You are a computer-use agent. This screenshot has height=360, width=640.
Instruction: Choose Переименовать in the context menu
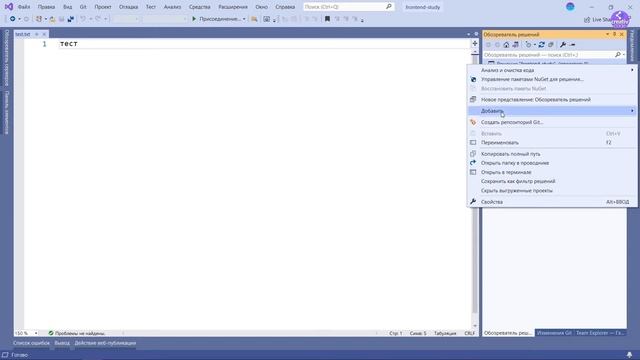click(552, 142)
